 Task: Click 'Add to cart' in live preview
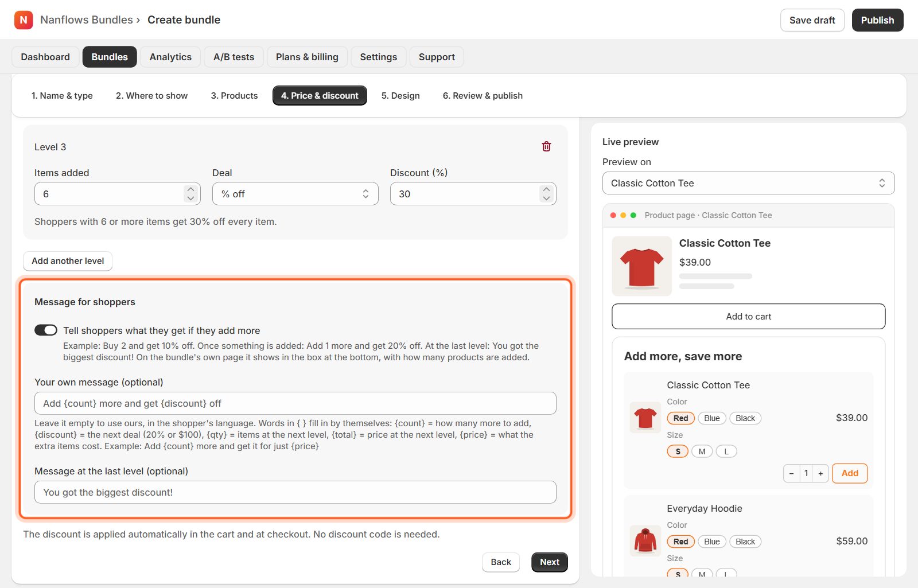(749, 317)
